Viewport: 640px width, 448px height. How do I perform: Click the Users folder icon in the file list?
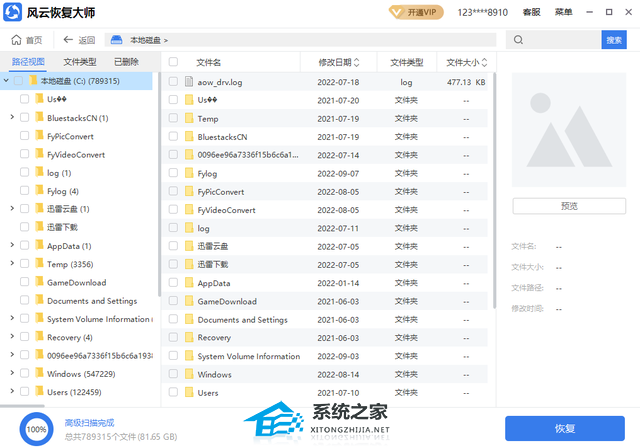(189, 393)
